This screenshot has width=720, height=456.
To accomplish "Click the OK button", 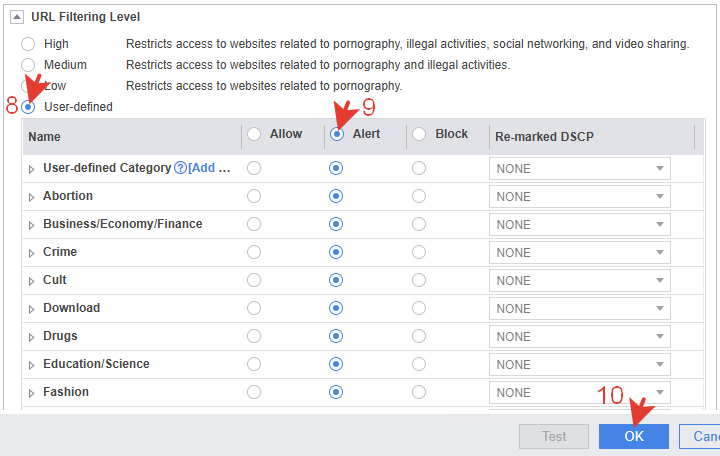I will click(x=633, y=436).
